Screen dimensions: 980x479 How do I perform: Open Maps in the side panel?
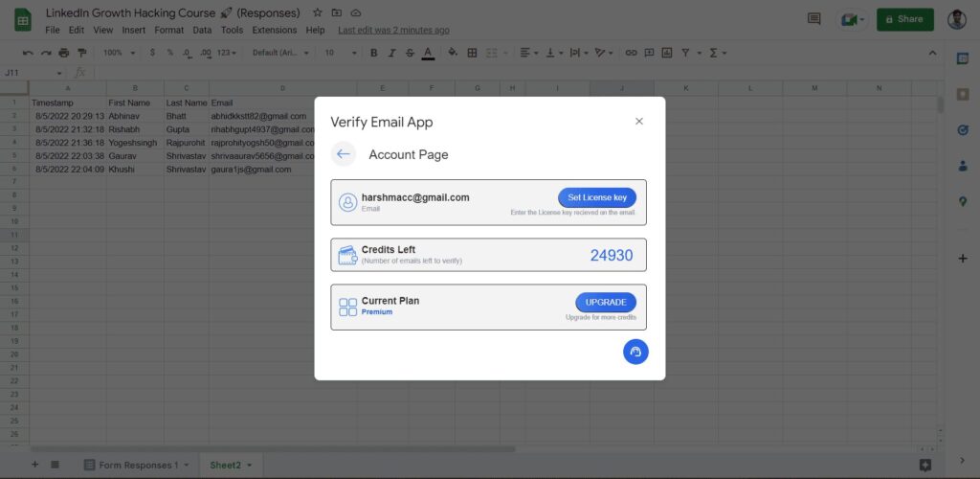963,202
